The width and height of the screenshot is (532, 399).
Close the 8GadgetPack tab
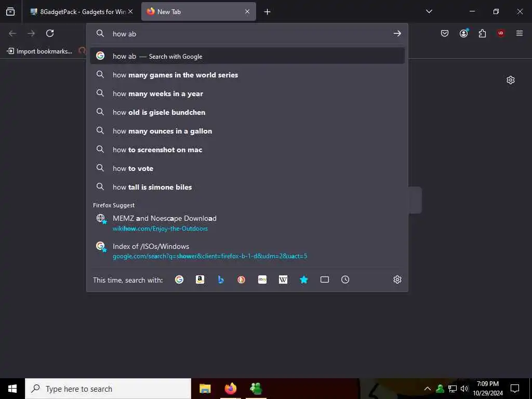pos(130,11)
